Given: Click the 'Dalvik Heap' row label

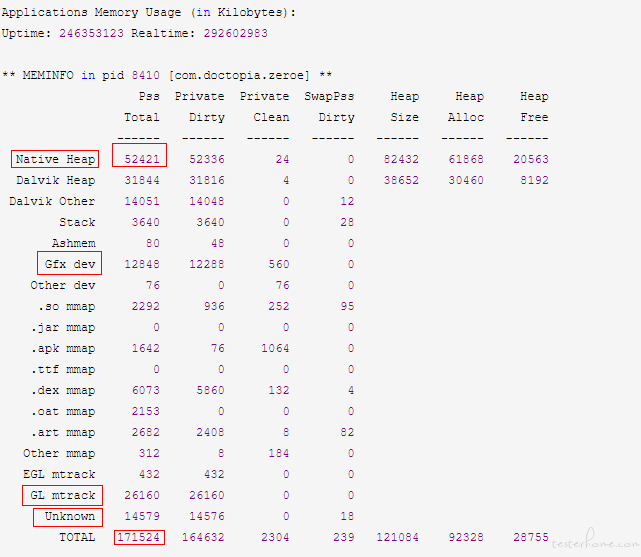Looking at the screenshot, I should (56, 180).
